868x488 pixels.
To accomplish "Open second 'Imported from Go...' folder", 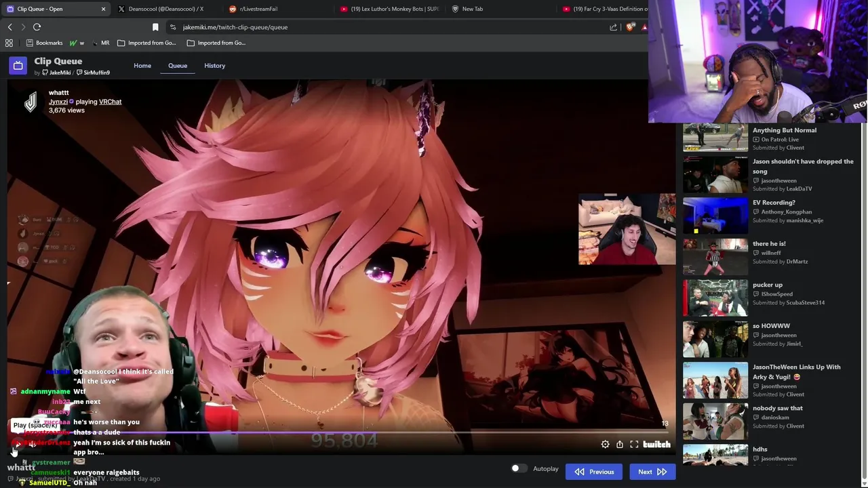I will point(216,43).
